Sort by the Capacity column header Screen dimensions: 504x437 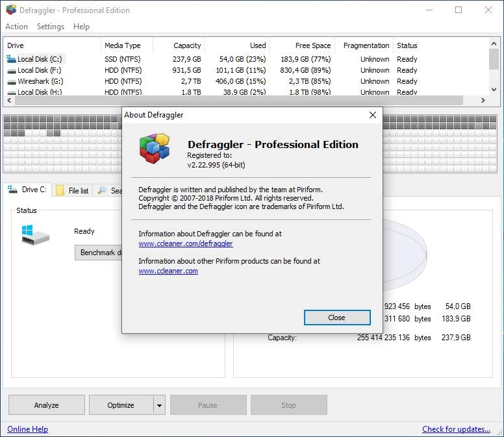[x=179, y=45]
